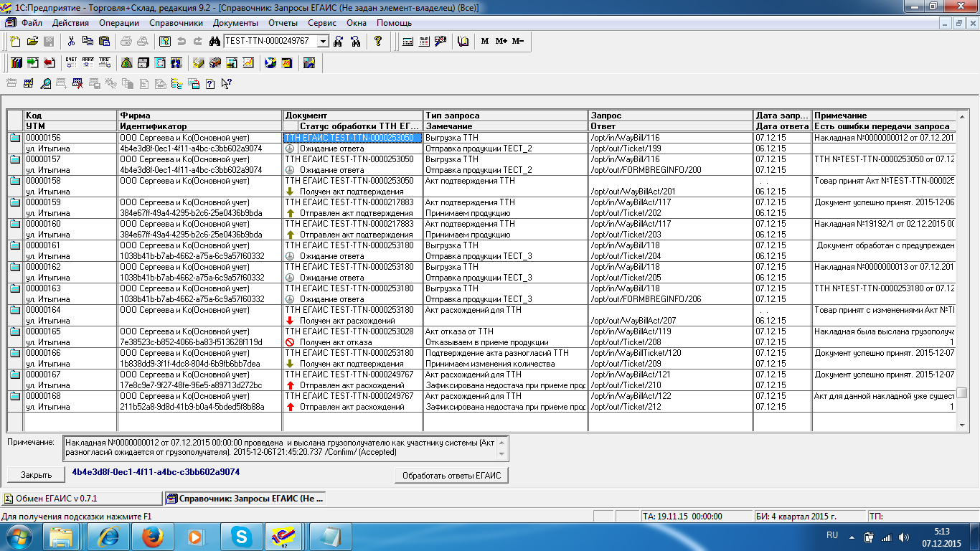Switch to the Обмен ЕГАИС v 0.7.1 window tab

pos(81,498)
